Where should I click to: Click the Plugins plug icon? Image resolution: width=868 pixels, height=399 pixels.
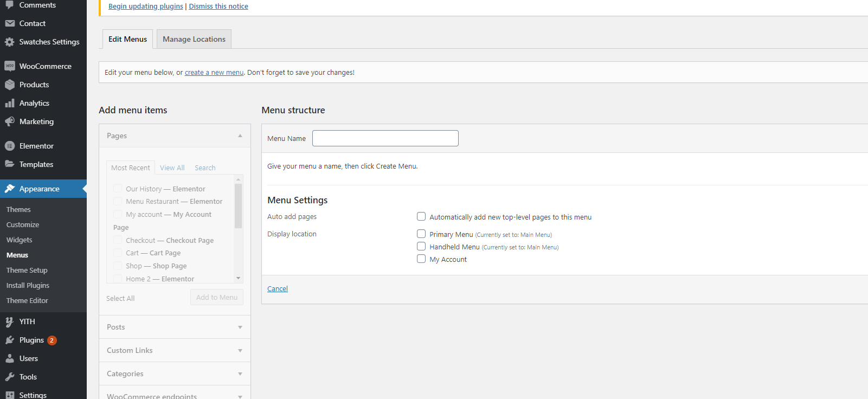pos(10,340)
